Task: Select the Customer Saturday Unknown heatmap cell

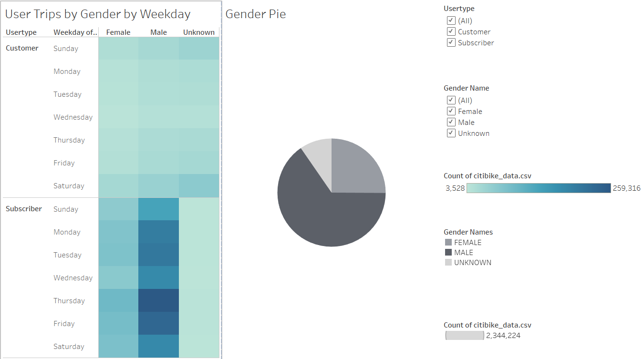Action: [x=199, y=185]
